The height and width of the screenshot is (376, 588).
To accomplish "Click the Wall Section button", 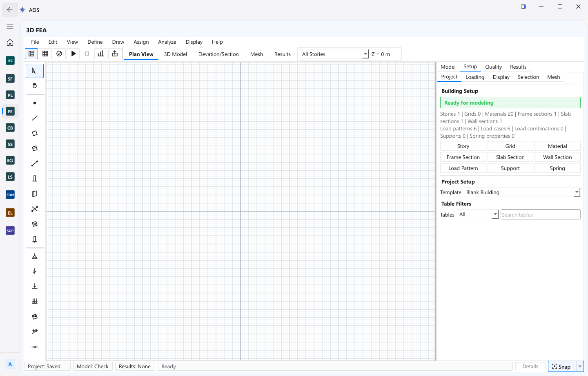I will (x=557, y=157).
